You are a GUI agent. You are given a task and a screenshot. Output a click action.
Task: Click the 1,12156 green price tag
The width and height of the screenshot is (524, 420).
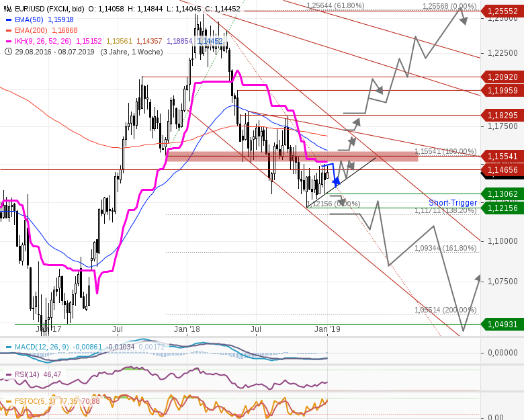tap(503, 208)
